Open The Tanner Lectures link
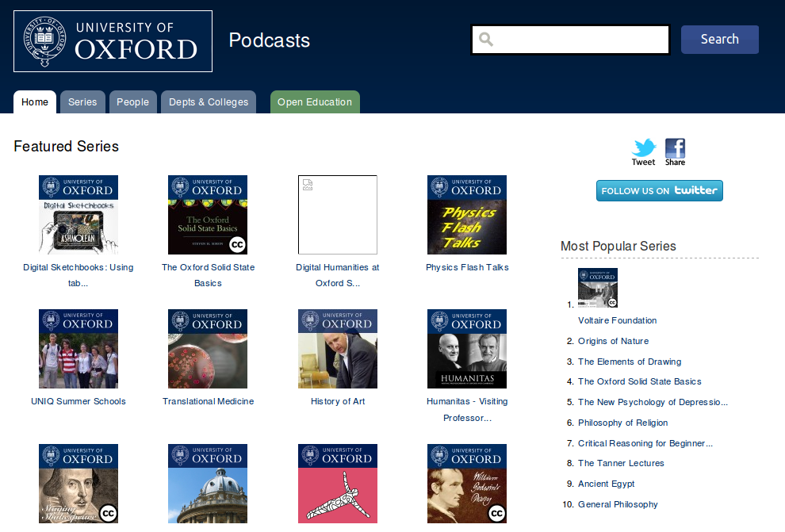This screenshot has height=532, width=785. [621, 463]
